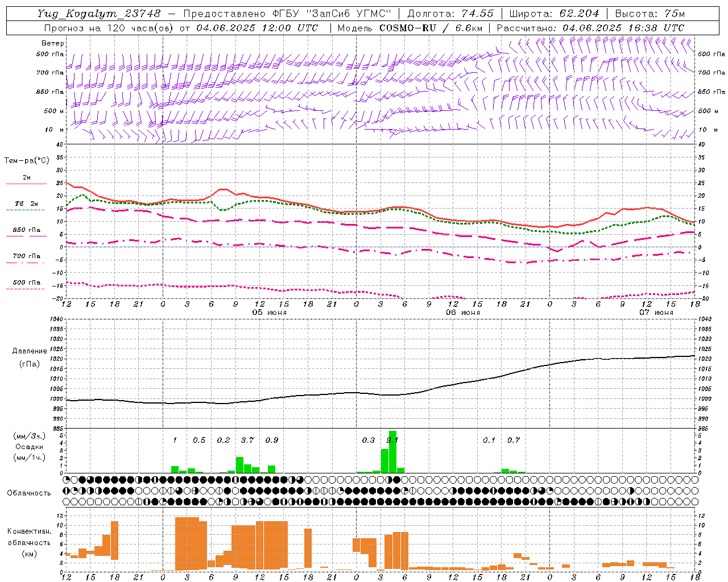Click the '(мм/1ч.)' precipitation unit label

coord(30,458)
